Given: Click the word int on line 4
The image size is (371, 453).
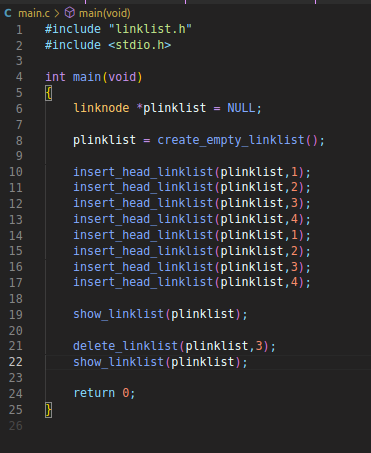Looking at the screenshot, I should (55, 77).
